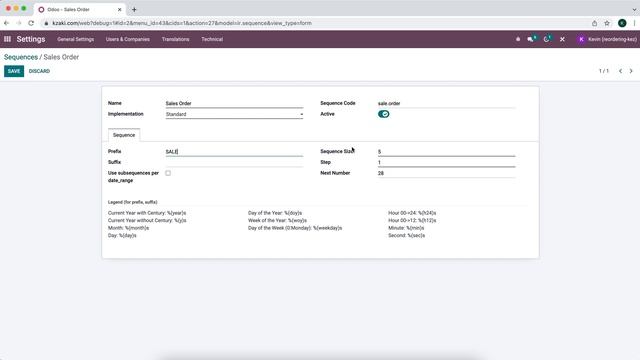Open the browser profile avatar
The image size is (640, 360).
[622, 23]
